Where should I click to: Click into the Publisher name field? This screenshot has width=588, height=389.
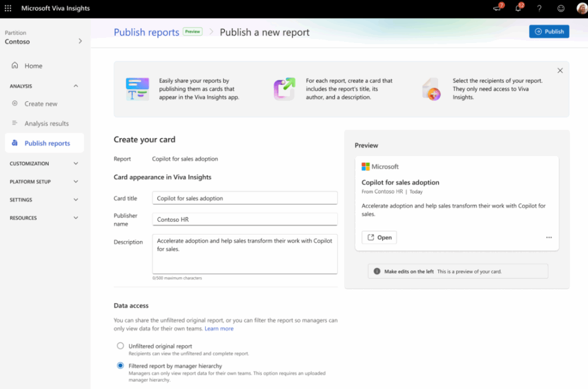(245, 219)
